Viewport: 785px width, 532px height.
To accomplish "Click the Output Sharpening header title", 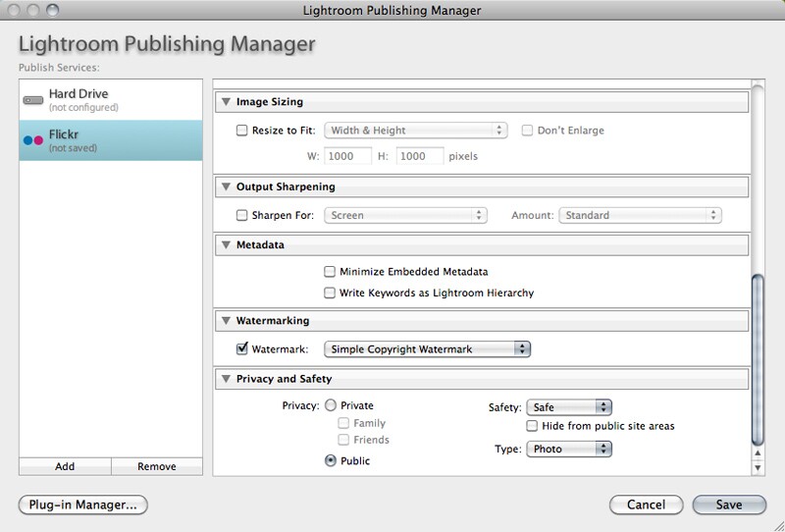I will [x=286, y=186].
